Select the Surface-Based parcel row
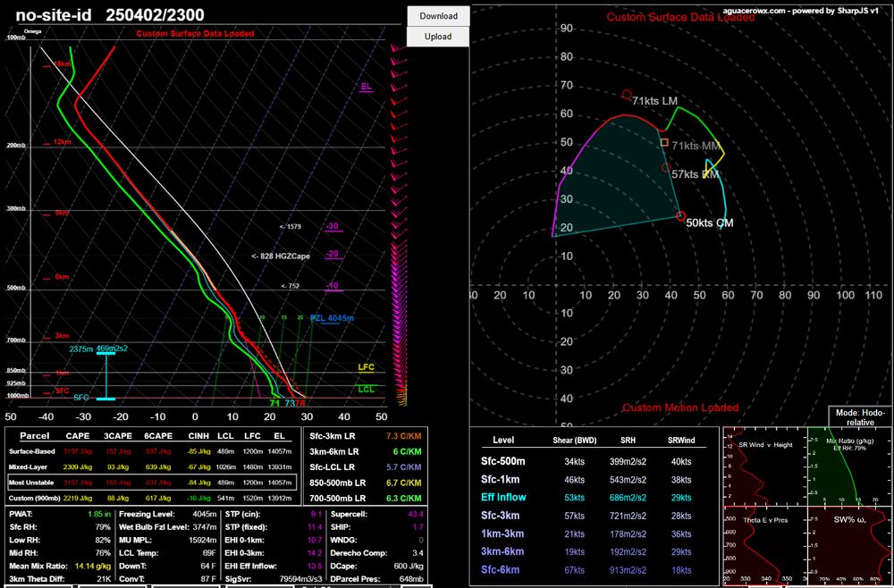 [152, 450]
